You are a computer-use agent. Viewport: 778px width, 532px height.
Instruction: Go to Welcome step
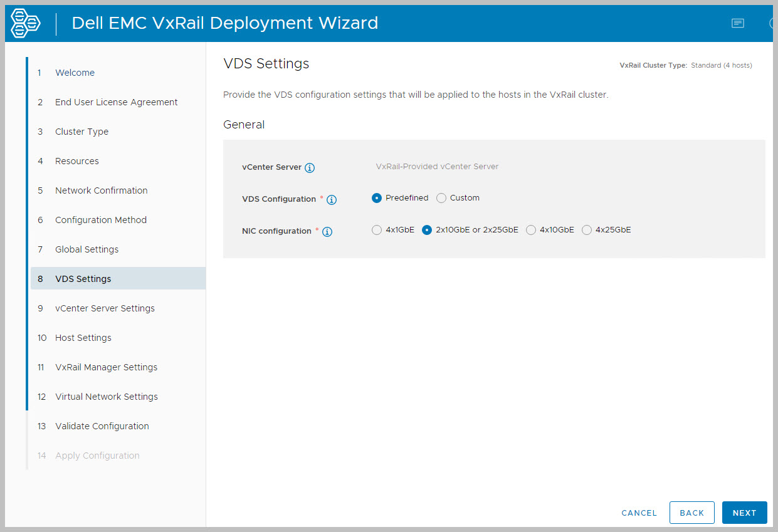point(75,73)
